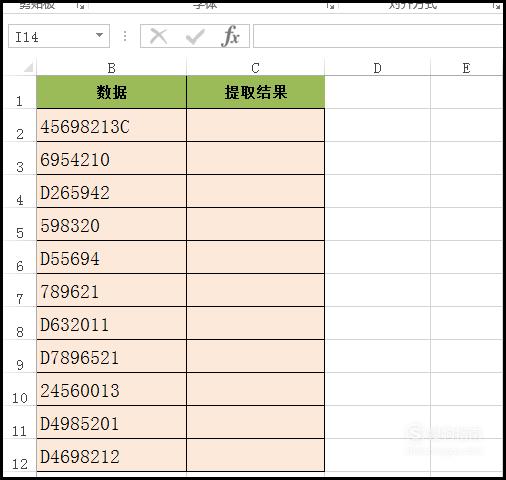
Task: Select row 4 header
Action: [19, 191]
